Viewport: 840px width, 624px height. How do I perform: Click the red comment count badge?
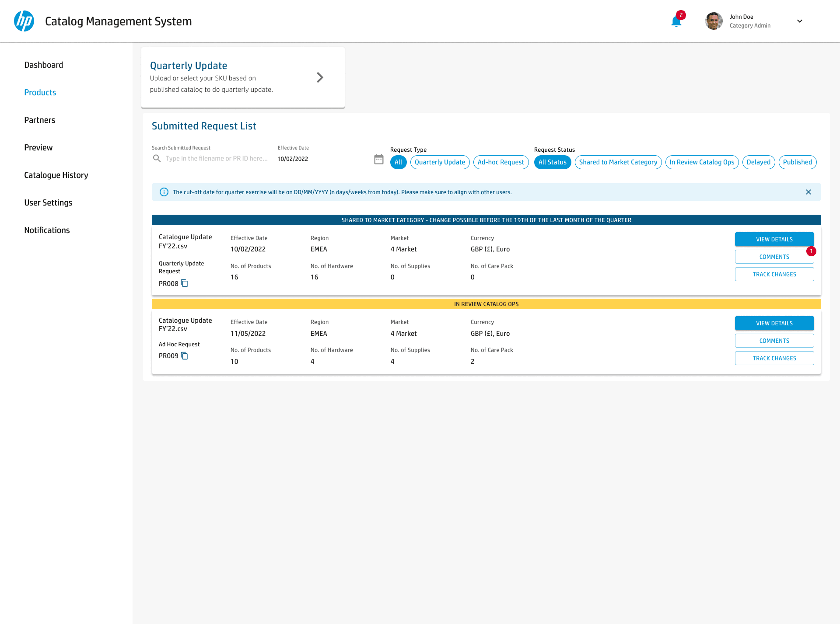pos(811,251)
